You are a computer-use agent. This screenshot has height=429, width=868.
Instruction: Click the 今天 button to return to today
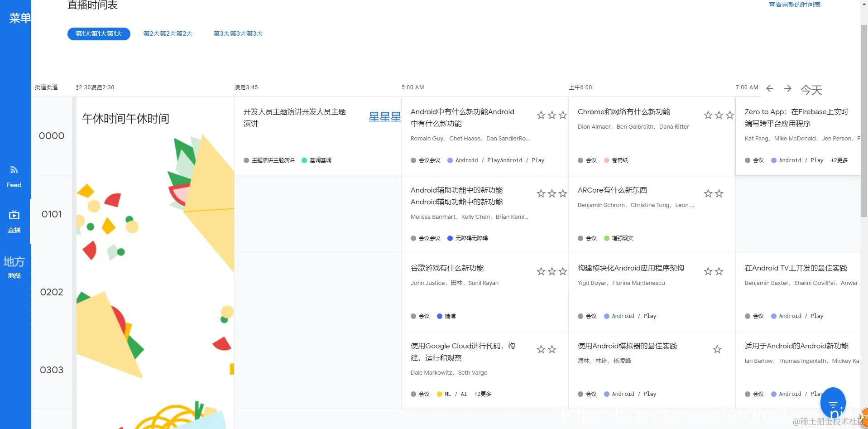click(811, 90)
